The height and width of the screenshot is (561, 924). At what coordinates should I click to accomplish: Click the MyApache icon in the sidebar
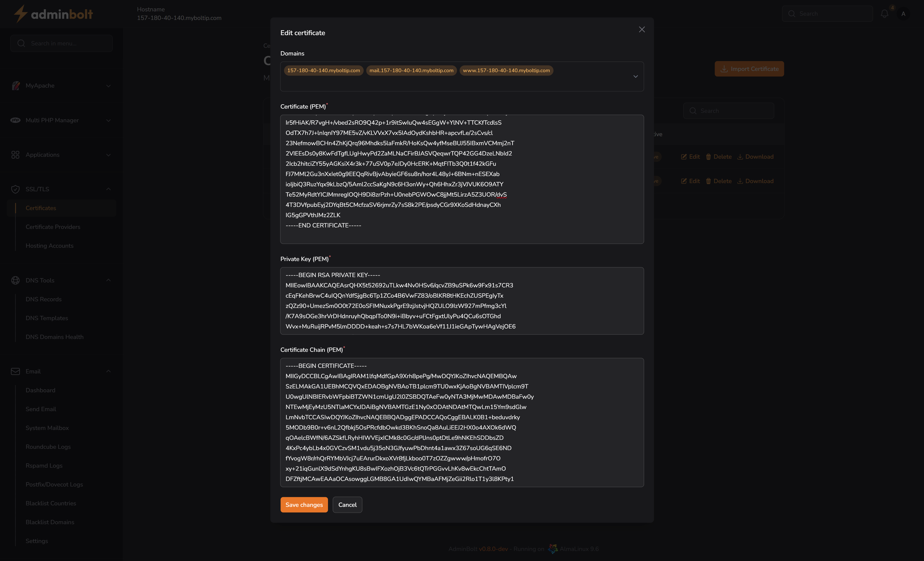(x=15, y=85)
